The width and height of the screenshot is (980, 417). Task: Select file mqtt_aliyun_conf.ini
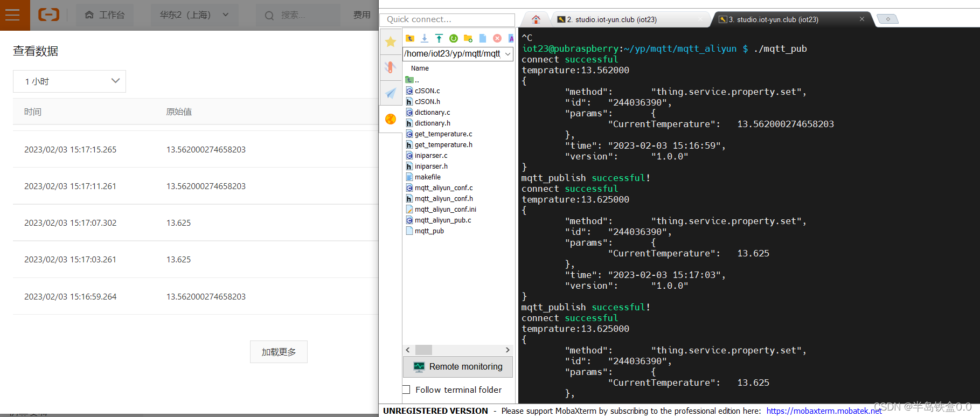(x=441, y=209)
